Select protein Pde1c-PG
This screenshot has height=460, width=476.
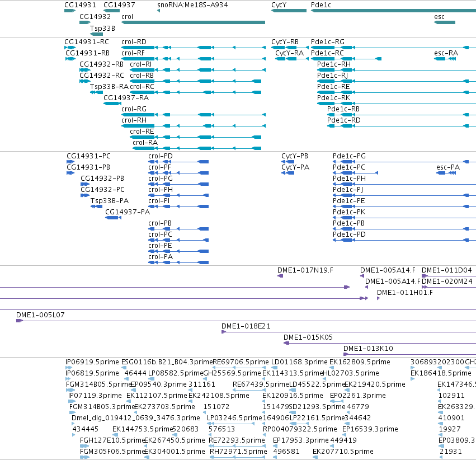[x=349, y=156]
